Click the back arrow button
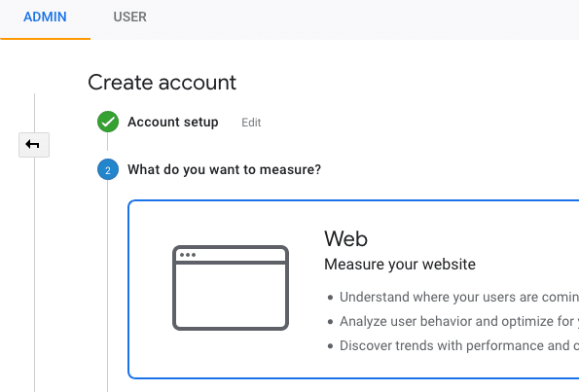The height and width of the screenshot is (392, 579). pos(34,145)
